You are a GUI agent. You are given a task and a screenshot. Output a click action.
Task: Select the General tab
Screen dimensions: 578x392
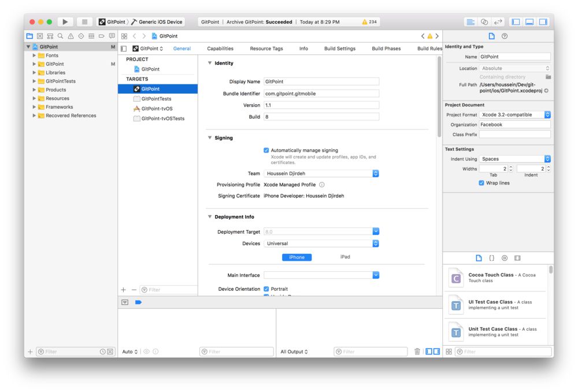(x=181, y=49)
